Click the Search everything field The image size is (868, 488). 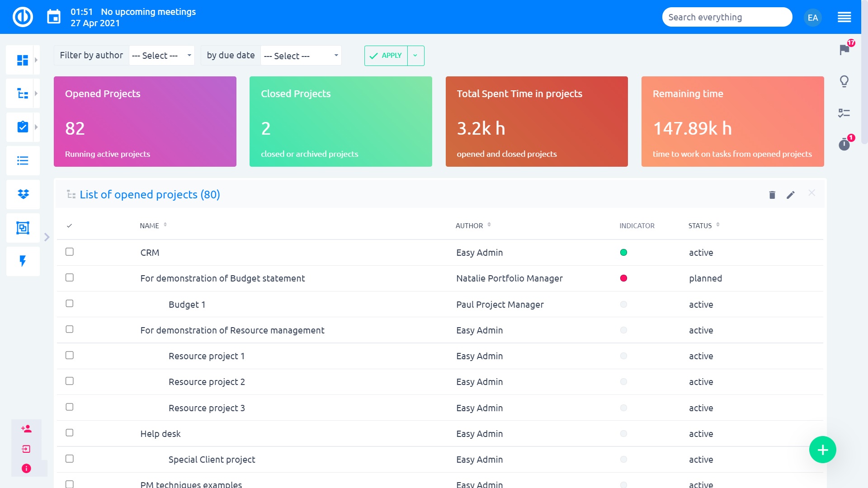(x=727, y=17)
